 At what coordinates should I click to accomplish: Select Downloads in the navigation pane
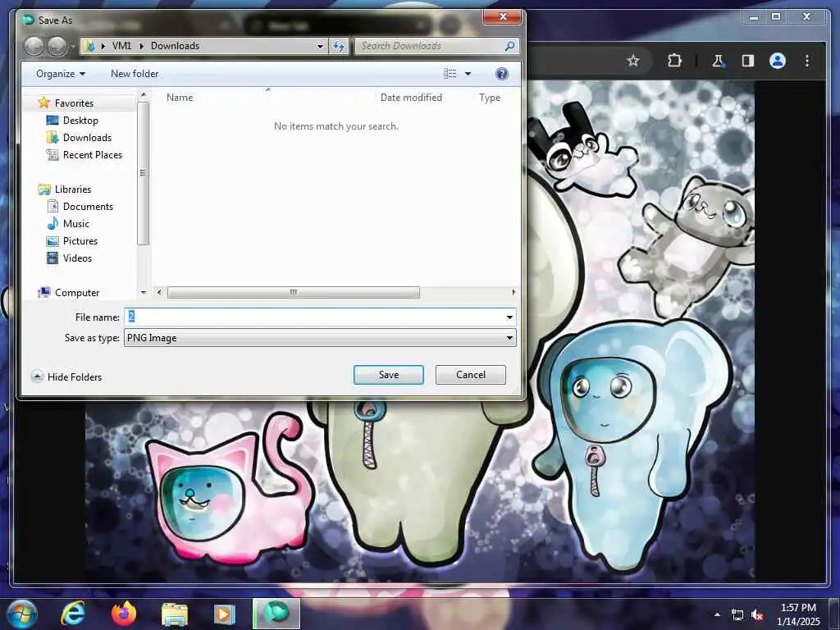pyautogui.click(x=87, y=138)
